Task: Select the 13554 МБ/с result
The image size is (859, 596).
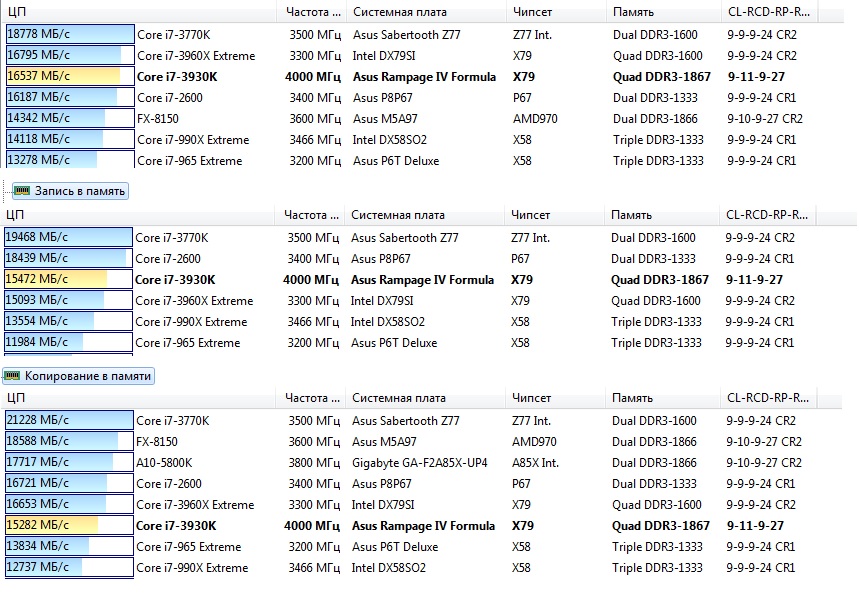Action: [68, 321]
